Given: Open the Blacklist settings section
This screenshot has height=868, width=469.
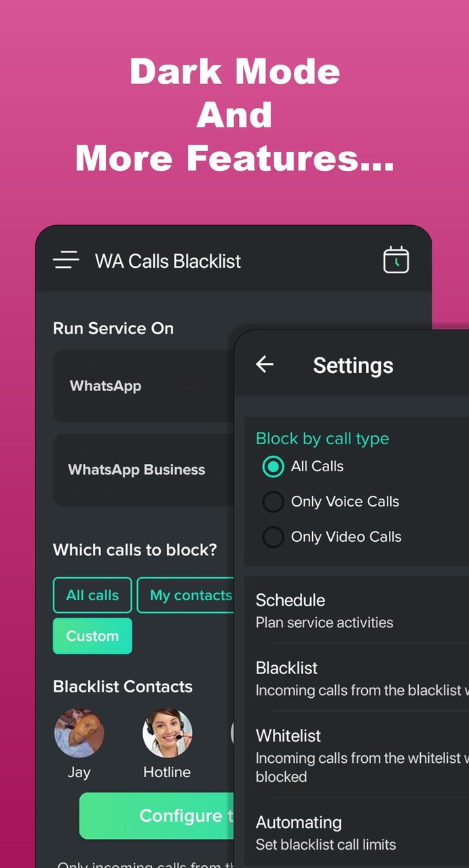Looking at the screenshot, I should [339, 677].
